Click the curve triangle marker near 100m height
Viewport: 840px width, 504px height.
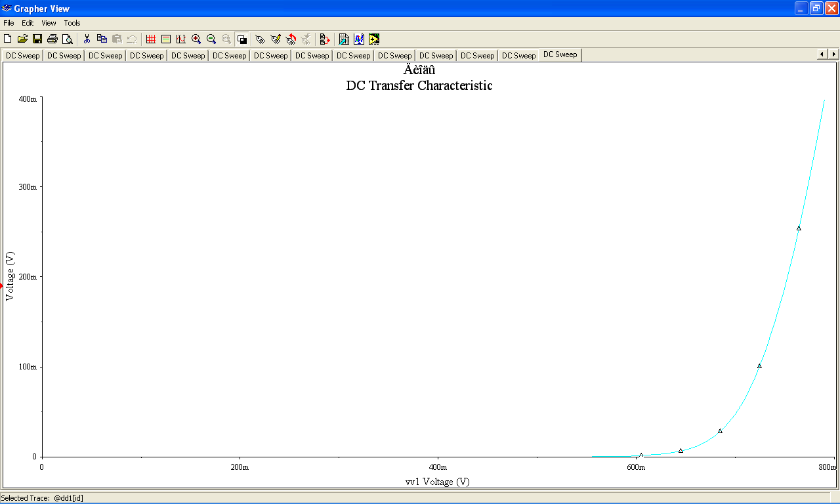759,366
